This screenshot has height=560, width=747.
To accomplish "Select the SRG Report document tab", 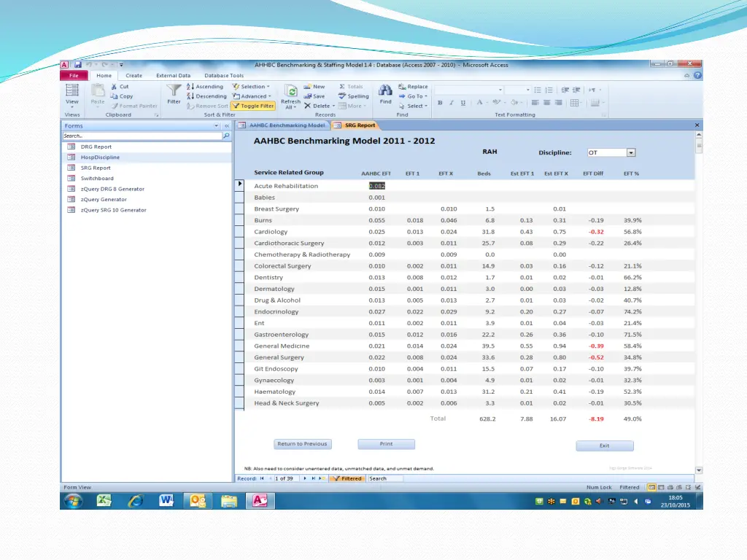I will pyautogui.click(x=355, y=125).
